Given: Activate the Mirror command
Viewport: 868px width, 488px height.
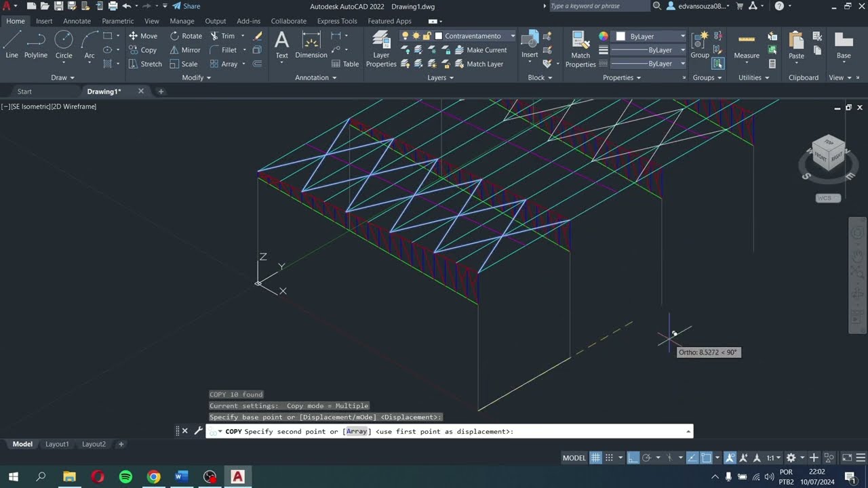Looking at the screenshot, I should point(185,50).
